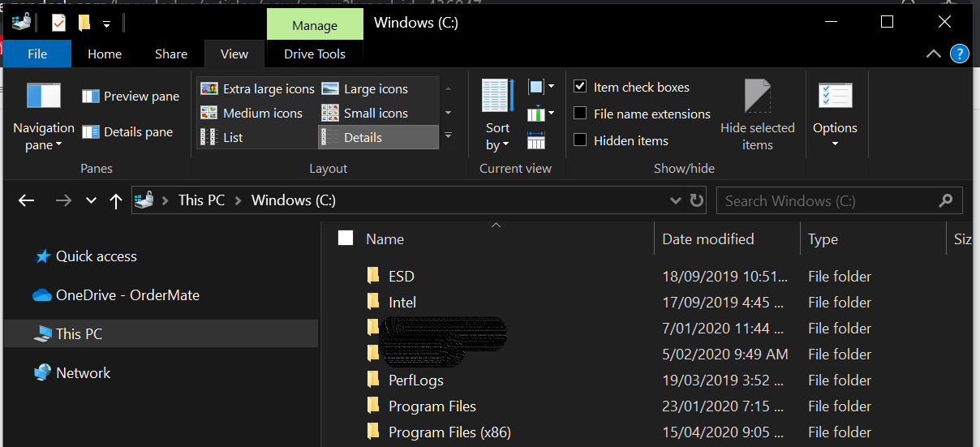
Task: Select the View ribbon tab
Action: (234, 54)
